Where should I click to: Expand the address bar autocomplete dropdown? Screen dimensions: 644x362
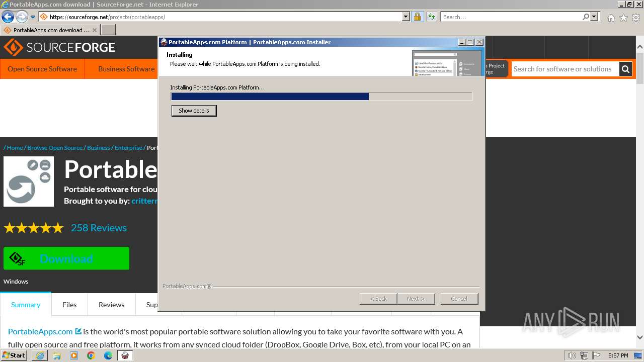coord(406,17)
